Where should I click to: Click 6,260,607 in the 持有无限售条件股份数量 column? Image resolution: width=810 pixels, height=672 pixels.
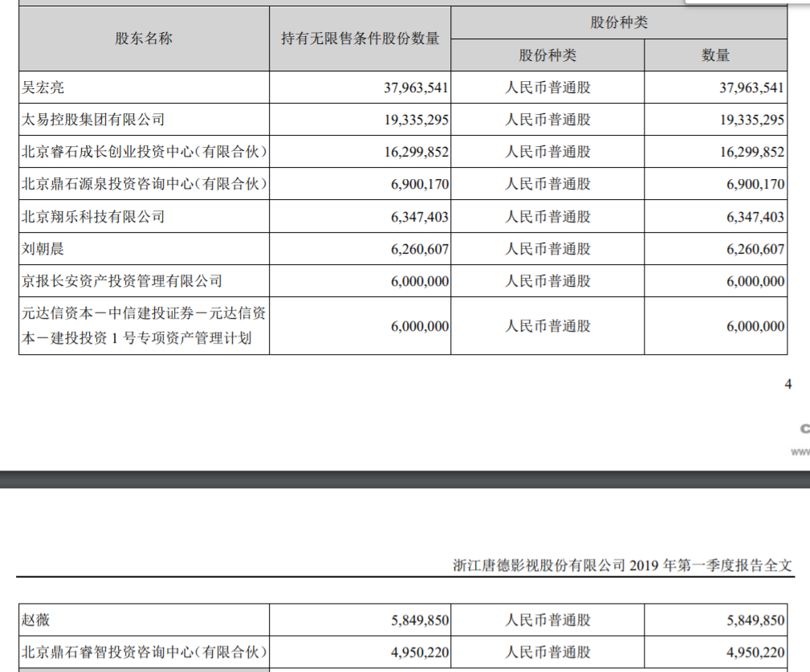pyautogui.click(x=420, y=249)
